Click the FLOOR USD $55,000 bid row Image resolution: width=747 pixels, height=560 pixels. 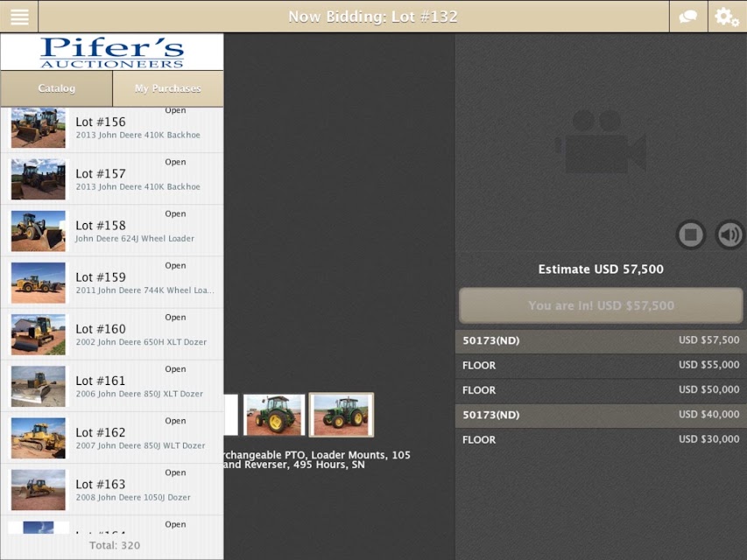(601, 365)
